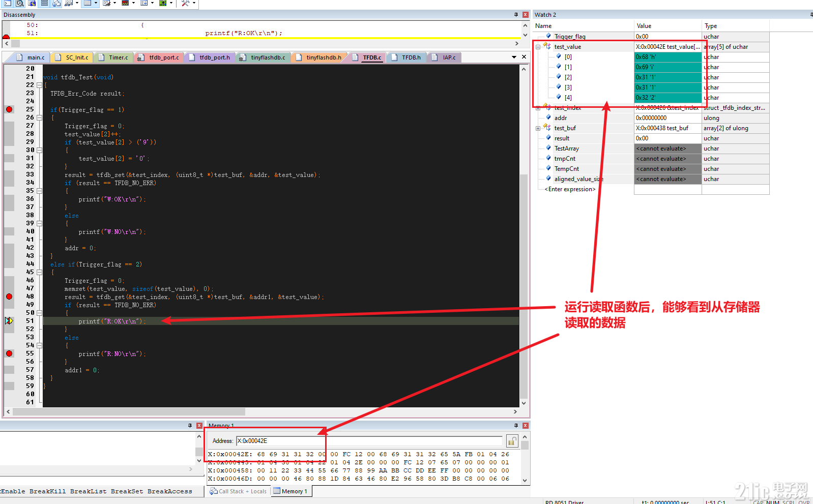The height and width of the screenshot is (504, 813).
Task: Select the Memory 1 bottom tab
Action: [x=291, y=491]
